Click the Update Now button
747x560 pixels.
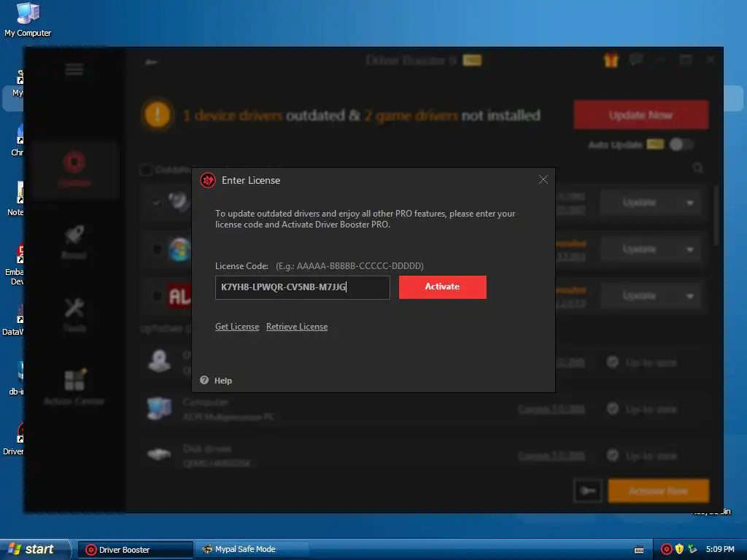(x=640, y=114)
